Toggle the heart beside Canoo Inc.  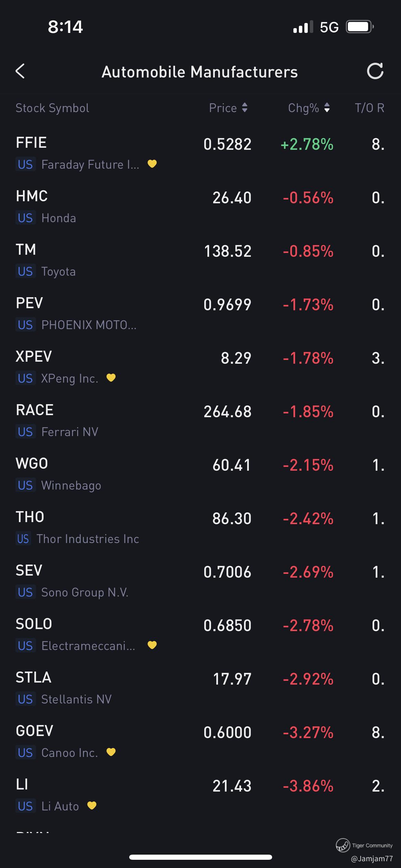(111, 752)
